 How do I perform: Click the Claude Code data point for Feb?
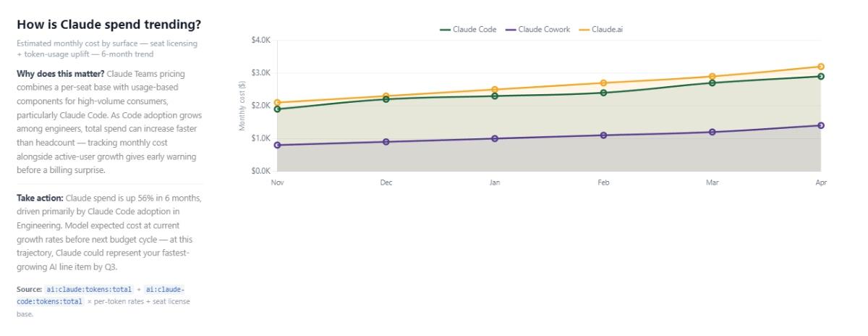[x=603, y=93]
